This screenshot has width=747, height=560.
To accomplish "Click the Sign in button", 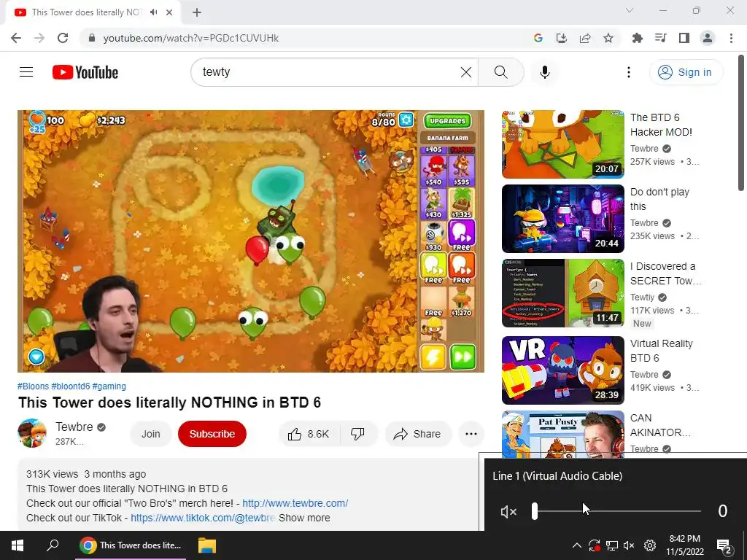I will pyautogui.click(x=686, y=72).
